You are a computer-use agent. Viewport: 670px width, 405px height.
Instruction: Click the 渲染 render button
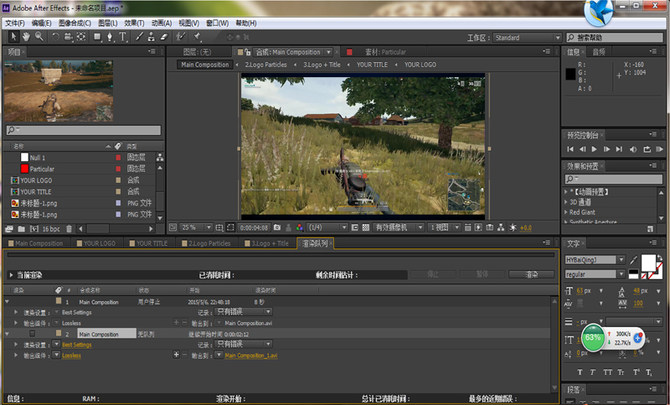(x=531, y=274)
